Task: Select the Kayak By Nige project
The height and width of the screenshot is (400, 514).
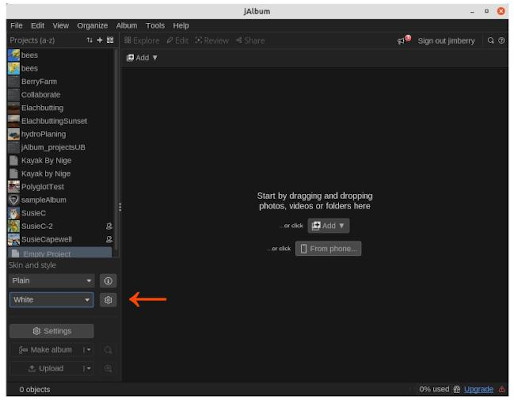Action: [x=60, y=161]
